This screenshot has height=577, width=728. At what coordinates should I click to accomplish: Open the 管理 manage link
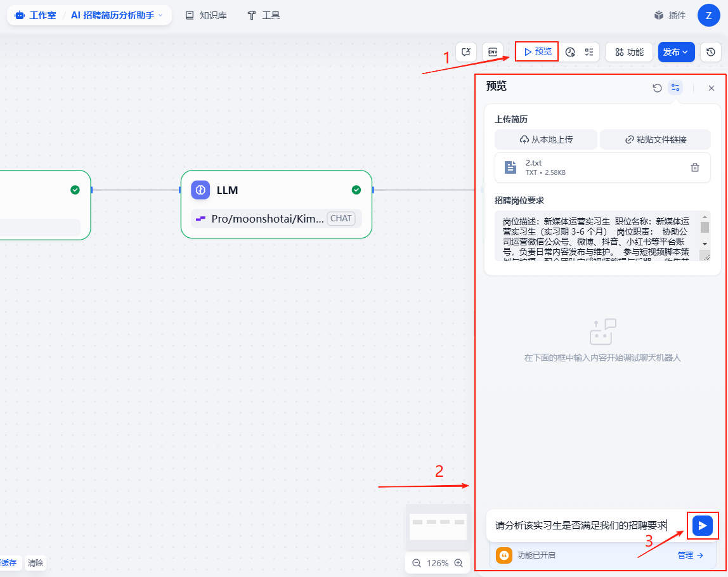click(690, 555)
